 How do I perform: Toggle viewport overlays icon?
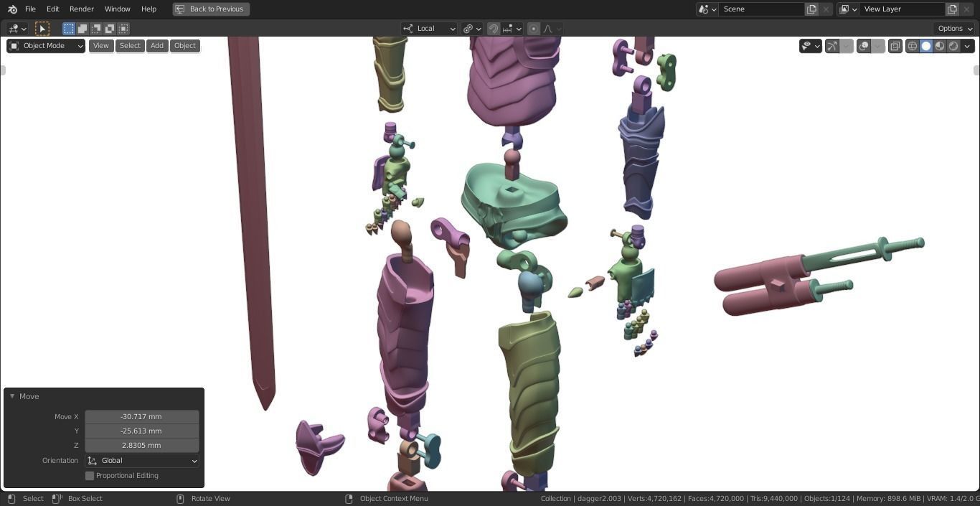click(864, 46)
